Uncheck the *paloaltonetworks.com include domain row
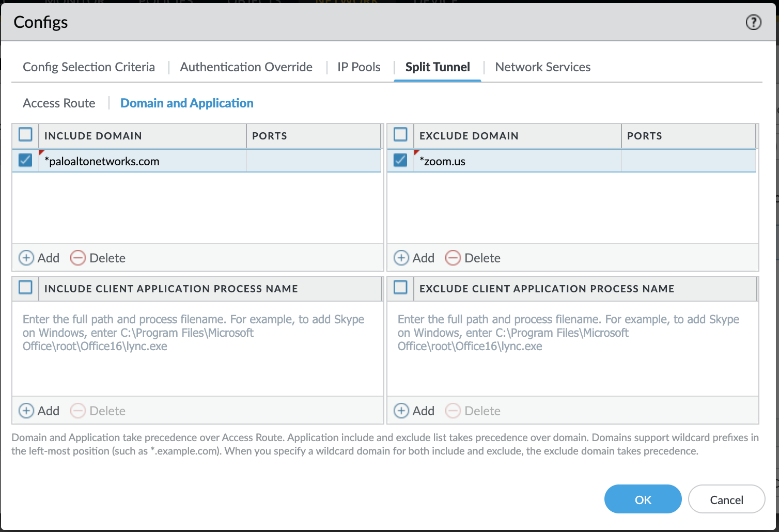This screenshot has height=532, width=779. click(x=25, y=161)
